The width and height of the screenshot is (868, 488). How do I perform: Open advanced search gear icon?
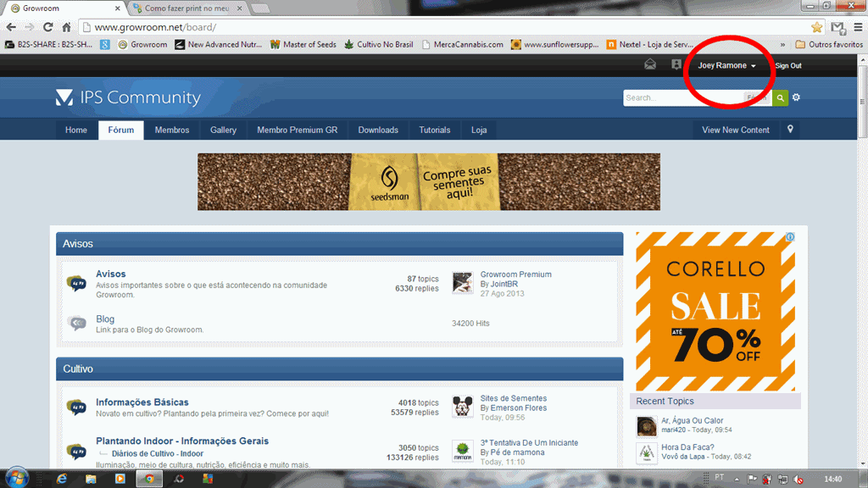coord(796,97)
